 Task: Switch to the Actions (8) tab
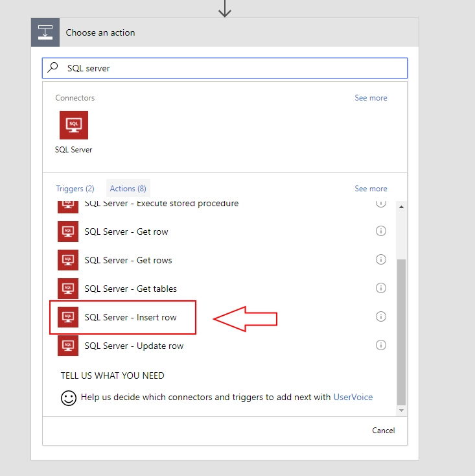click(x=128, y=189)
